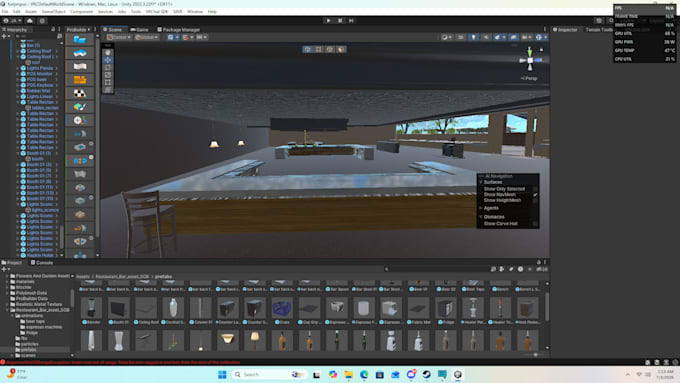
Task: Open the Global handle rotation dropdown
Action: coord(146,37)
